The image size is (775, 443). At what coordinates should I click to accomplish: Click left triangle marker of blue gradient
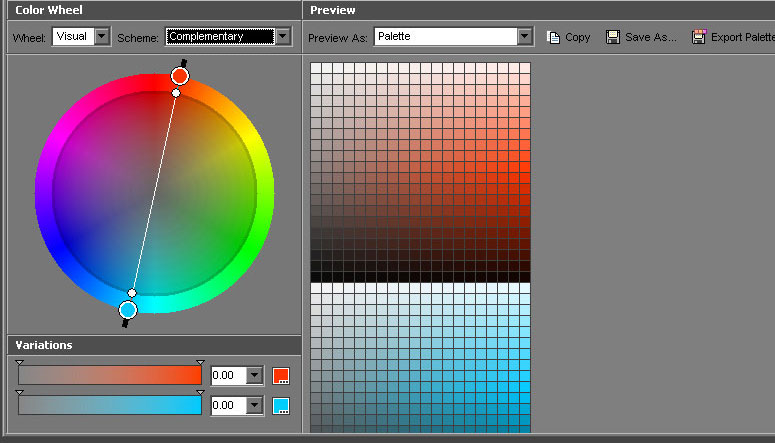(19, 393)
